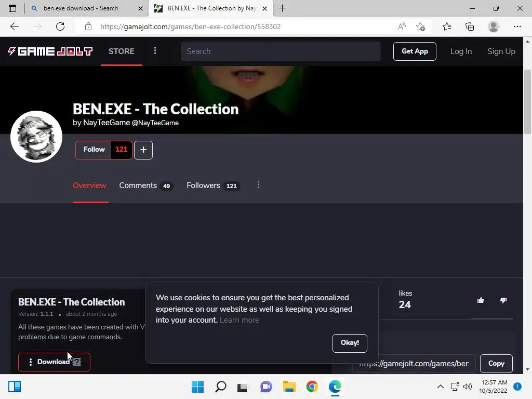Add game to collection with plus button
Viewport: 532px width, 399px height.
[x=143, y=150]
